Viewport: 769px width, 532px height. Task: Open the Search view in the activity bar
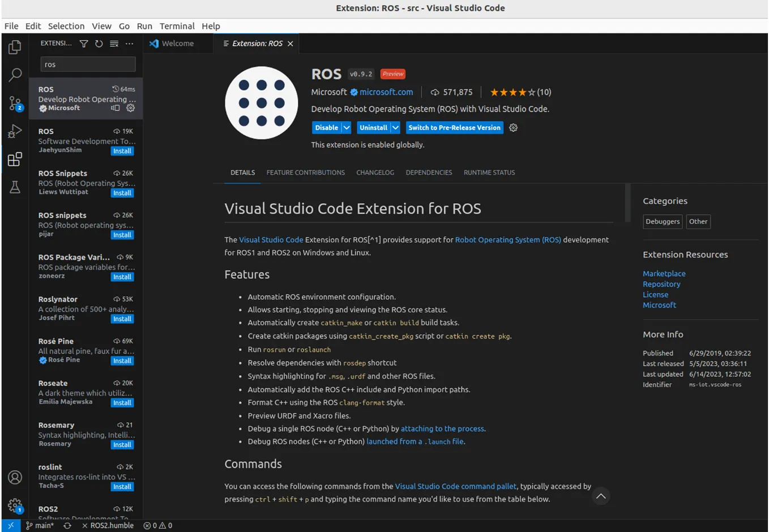(x=15, y=74)
